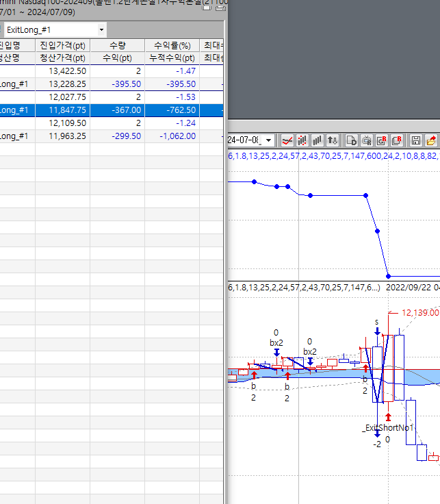
Task: Click the gray bar chart toolbar icon
Action: click(x=317, y=140)
